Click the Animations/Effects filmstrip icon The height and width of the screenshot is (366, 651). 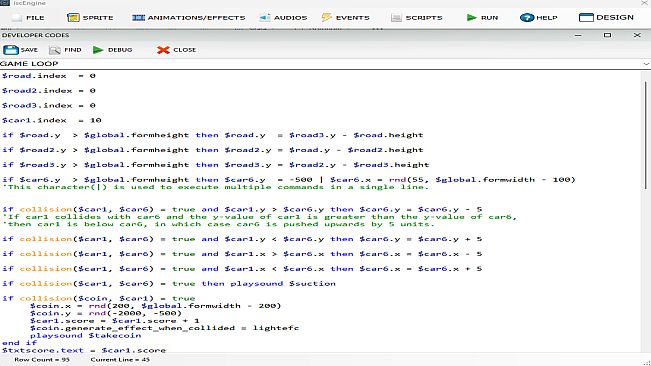pos(138,17)
